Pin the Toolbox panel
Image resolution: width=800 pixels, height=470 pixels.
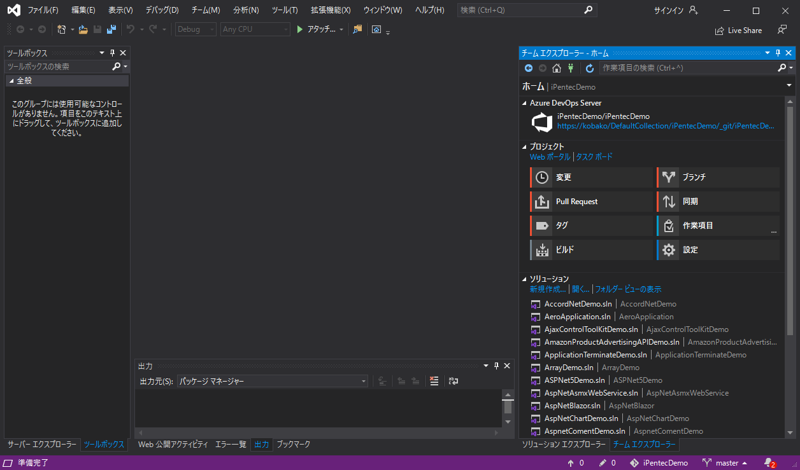113,53
